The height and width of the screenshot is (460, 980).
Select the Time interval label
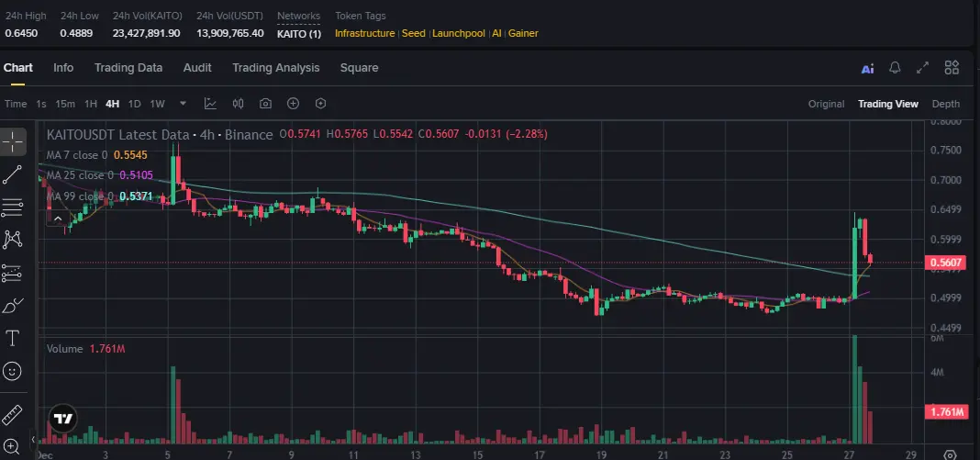click(x=16, y=104)
